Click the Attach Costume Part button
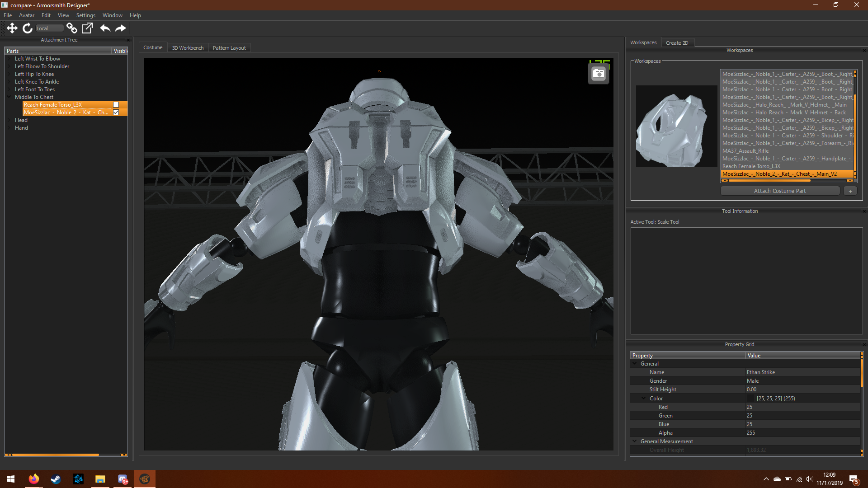Screen dimensions: 868x488 pyautogui.click(x=779, y=191)
